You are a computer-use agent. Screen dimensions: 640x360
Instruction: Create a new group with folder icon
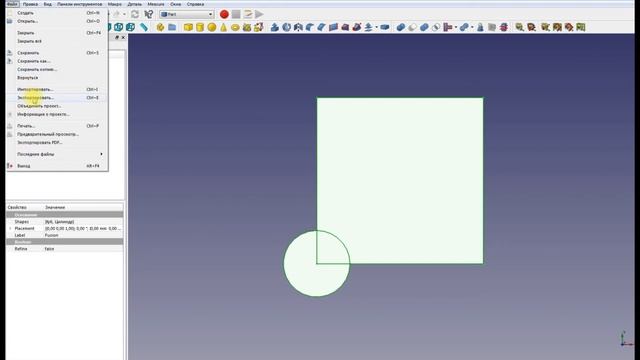[x=172, y=27]
